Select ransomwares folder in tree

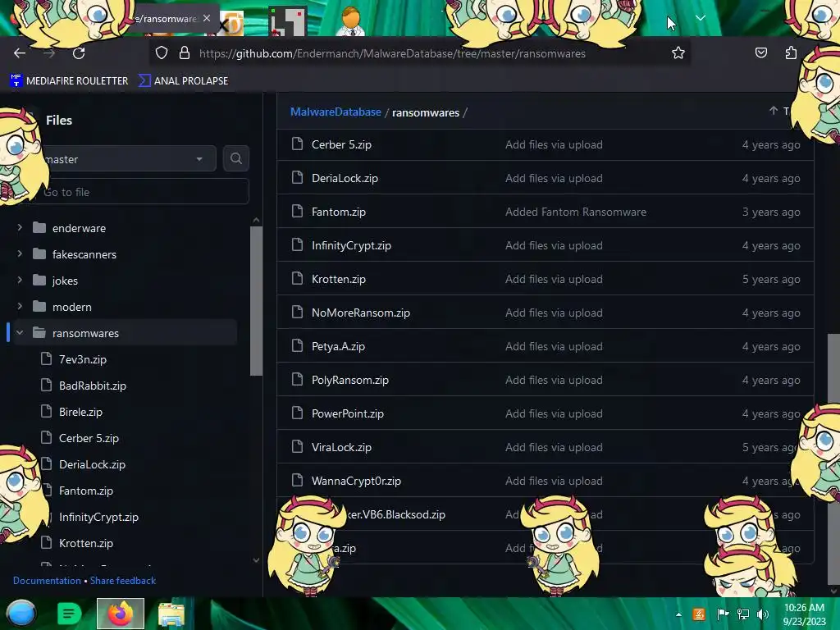(85, 333)
